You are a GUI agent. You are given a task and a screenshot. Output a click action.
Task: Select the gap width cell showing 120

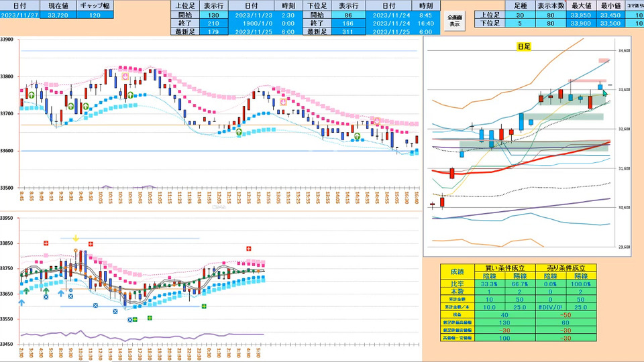[x=95, y=15]
